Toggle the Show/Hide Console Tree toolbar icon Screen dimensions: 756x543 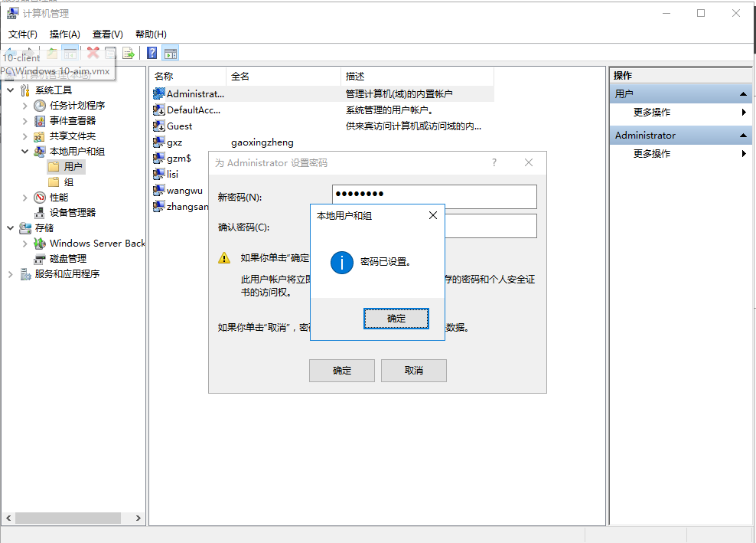click(70, 53)
